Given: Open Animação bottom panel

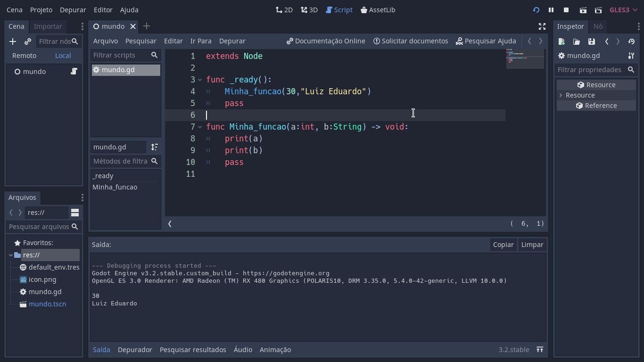Looking at the screenshot, I should (x=275, y=350).
